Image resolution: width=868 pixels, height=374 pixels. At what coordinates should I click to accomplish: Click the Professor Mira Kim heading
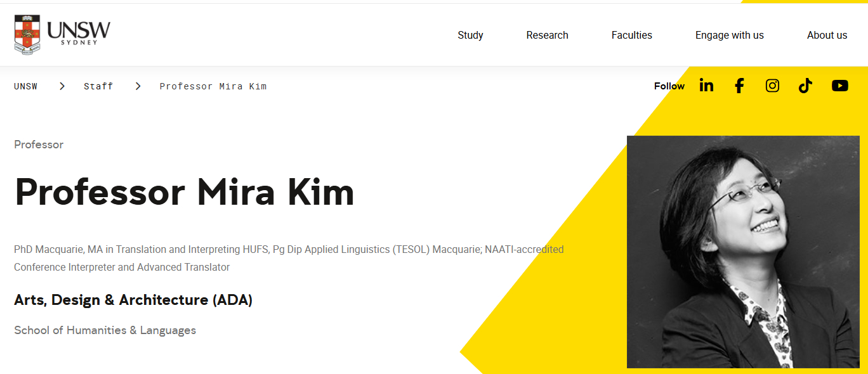tap(184, 191)
